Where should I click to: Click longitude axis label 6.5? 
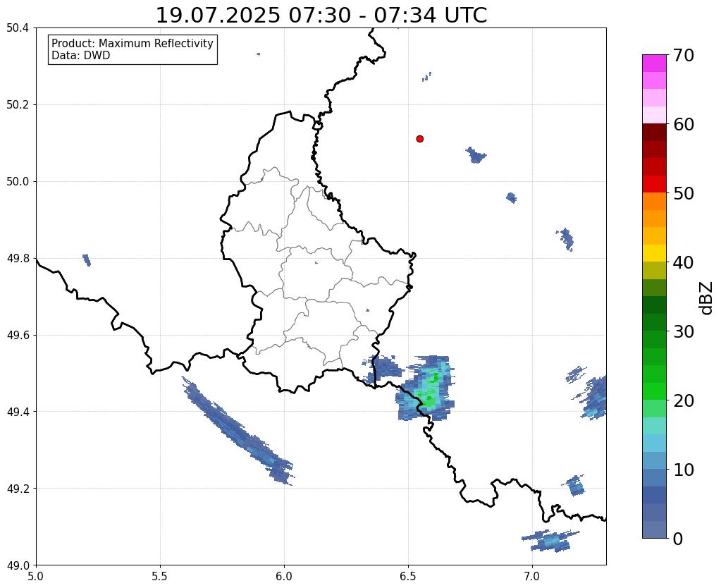tap(408, 576)
